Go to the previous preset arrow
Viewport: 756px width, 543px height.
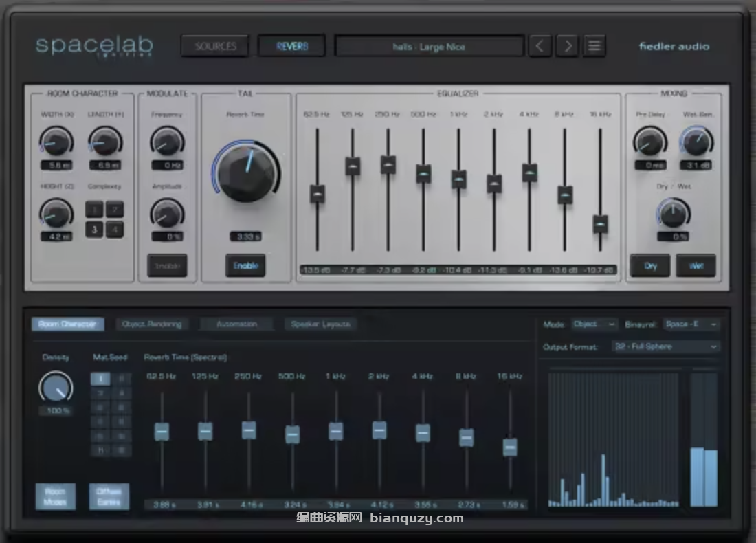pyautogui.click(x=540, y=46)
